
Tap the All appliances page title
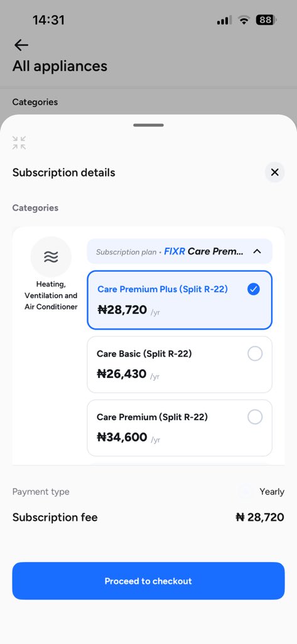click(x=60, y=66)
